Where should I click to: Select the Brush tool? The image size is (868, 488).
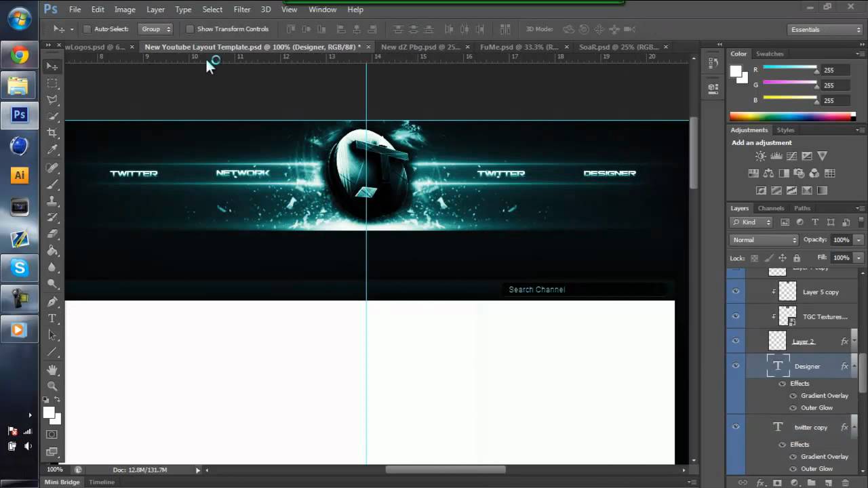52,184
